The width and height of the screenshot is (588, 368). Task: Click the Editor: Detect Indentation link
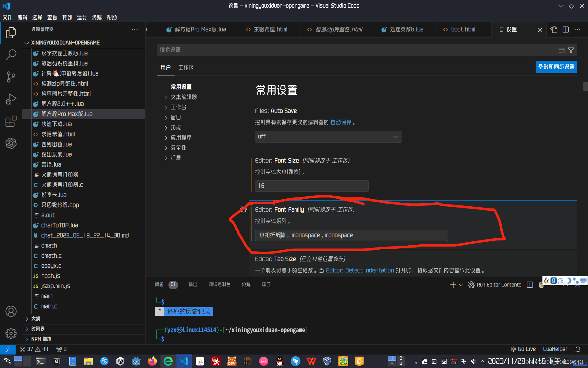click(x=360, y=270)
